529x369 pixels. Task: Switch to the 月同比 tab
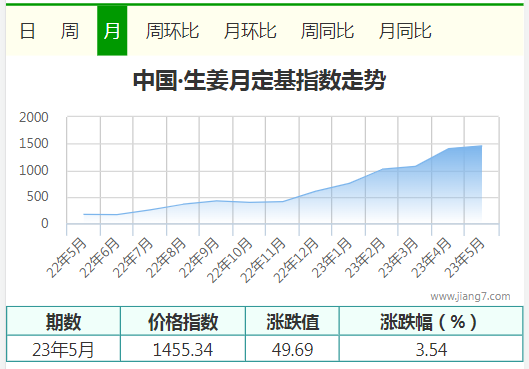tap(405, 31)
